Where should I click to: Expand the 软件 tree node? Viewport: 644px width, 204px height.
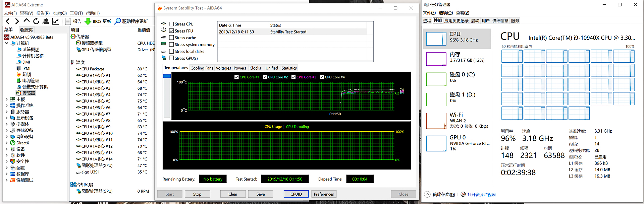pos(6,155)
